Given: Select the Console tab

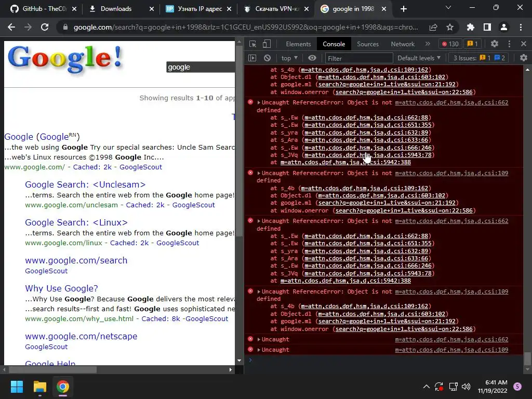Looking at the screenshot, I should coord(334,44).
